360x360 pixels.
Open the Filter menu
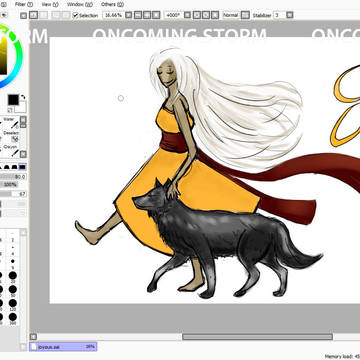pos(24,4)
